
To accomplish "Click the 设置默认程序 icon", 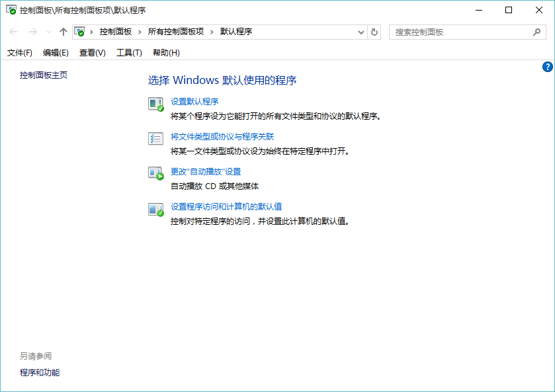I will click(x=155, y=104).
